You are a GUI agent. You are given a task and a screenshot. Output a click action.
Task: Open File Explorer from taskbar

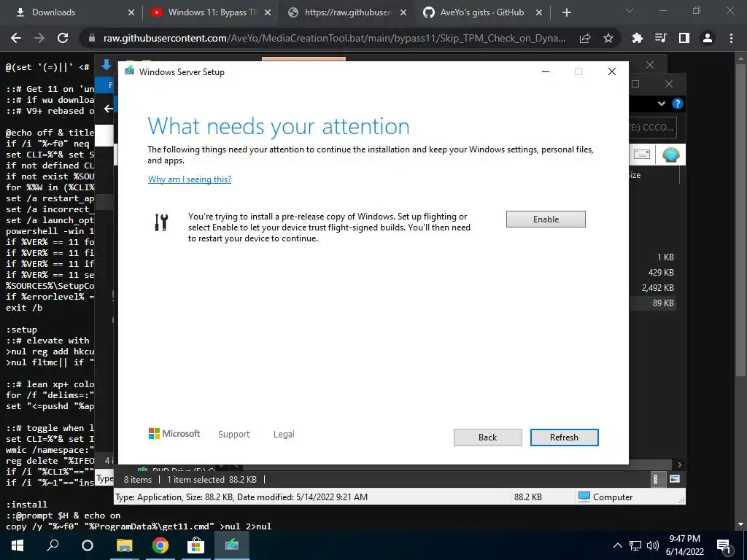point(124,545)
